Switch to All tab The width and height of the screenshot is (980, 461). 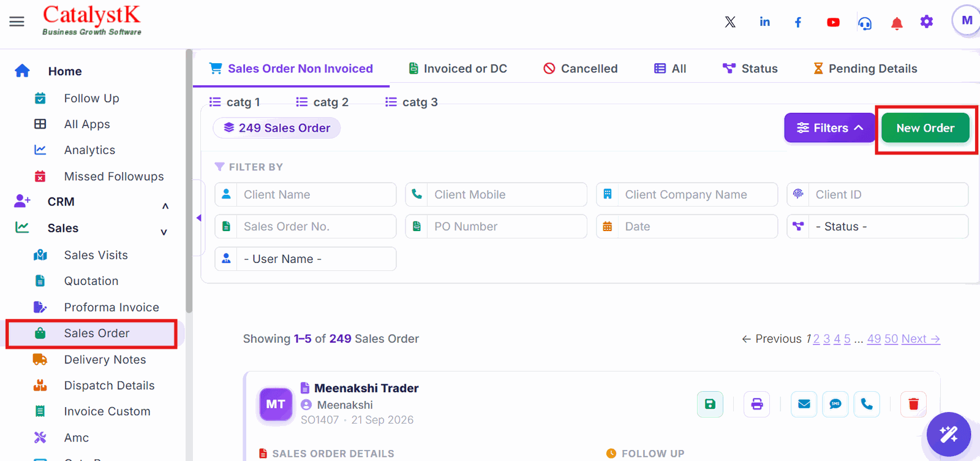point(670,69)
